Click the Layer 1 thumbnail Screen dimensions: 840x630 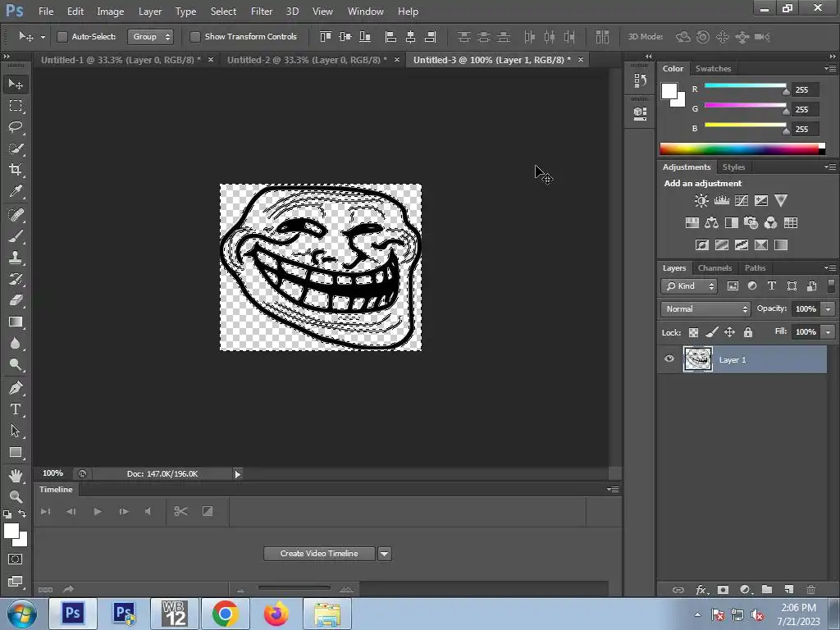click(697, 359)
